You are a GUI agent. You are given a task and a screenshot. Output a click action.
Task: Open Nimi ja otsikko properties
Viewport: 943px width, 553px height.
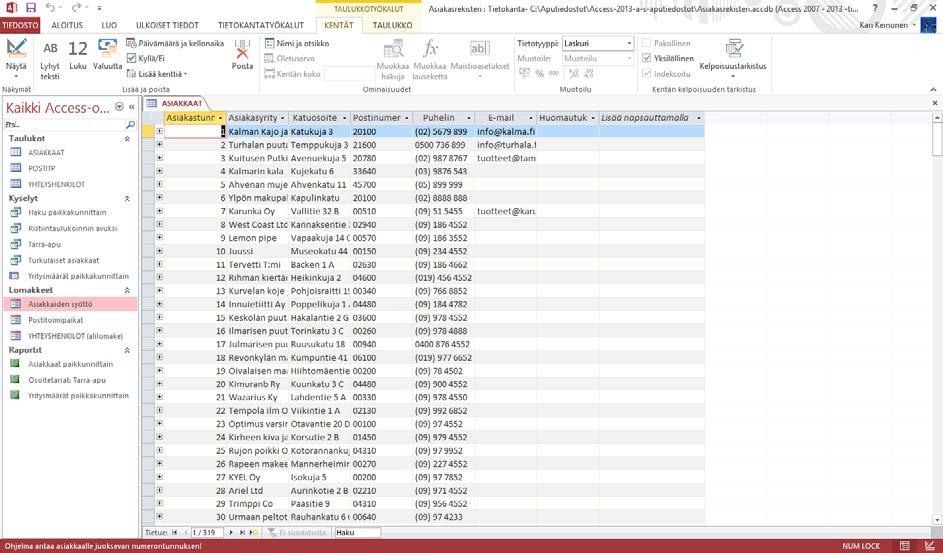coord(298,43)
